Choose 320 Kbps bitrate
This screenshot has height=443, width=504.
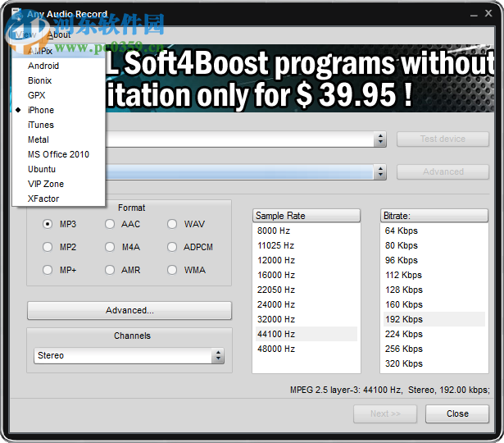[403, 363]
